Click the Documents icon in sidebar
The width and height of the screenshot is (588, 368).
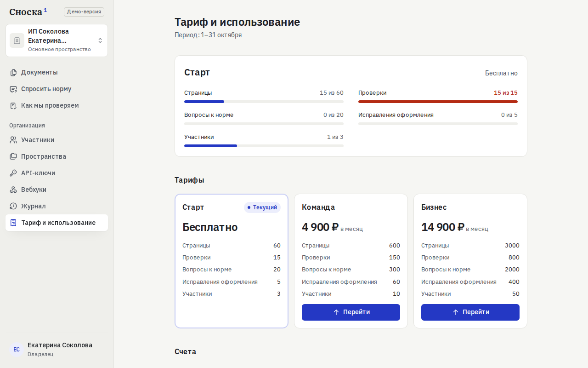13,72
